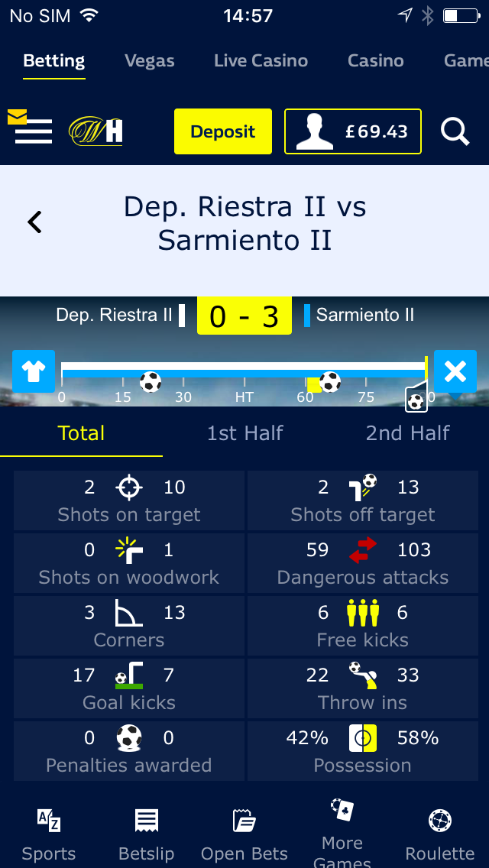Open the hamburger menu with mail badge
This screenshot has height=868, width=489.
point(30,127)
